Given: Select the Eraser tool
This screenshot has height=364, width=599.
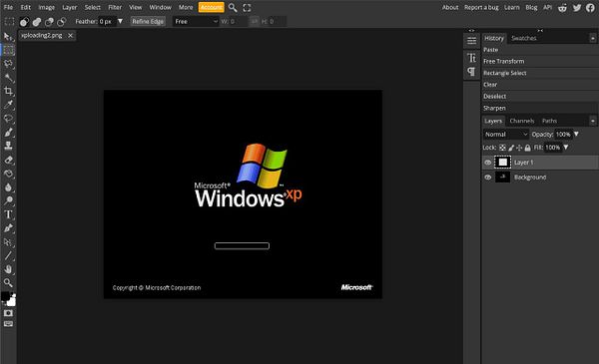Looking at the screenshot, I should click(8, 160).
